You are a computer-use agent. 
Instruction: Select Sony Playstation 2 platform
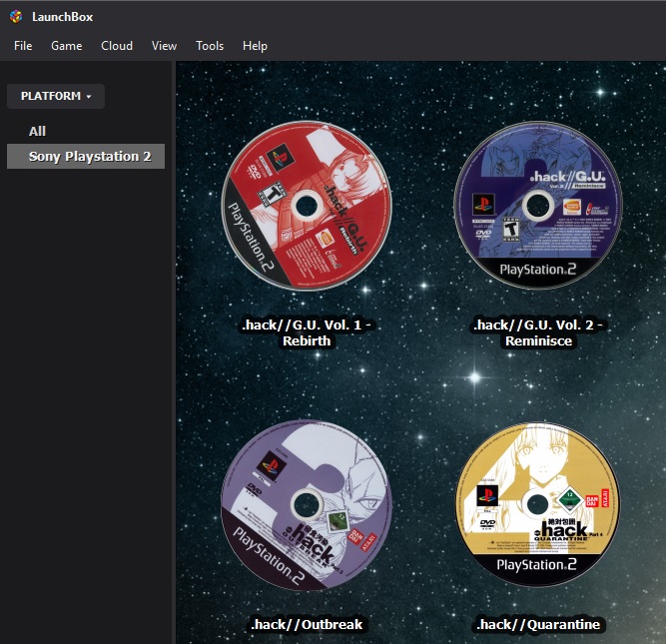tap(86, 157)
